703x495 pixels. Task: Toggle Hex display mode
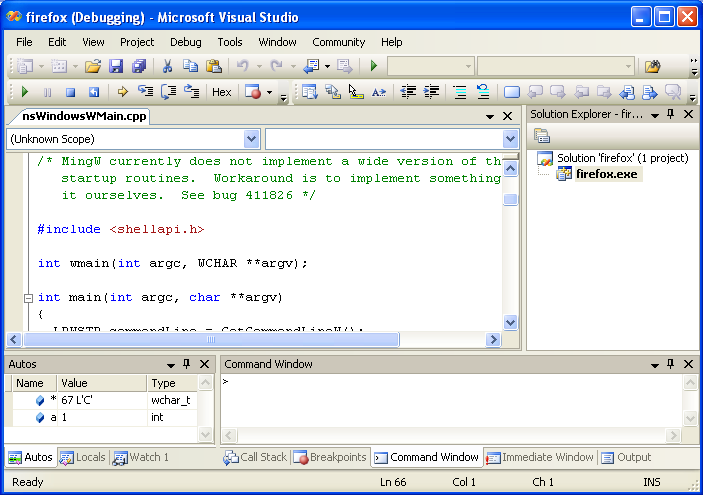point(221,92)
